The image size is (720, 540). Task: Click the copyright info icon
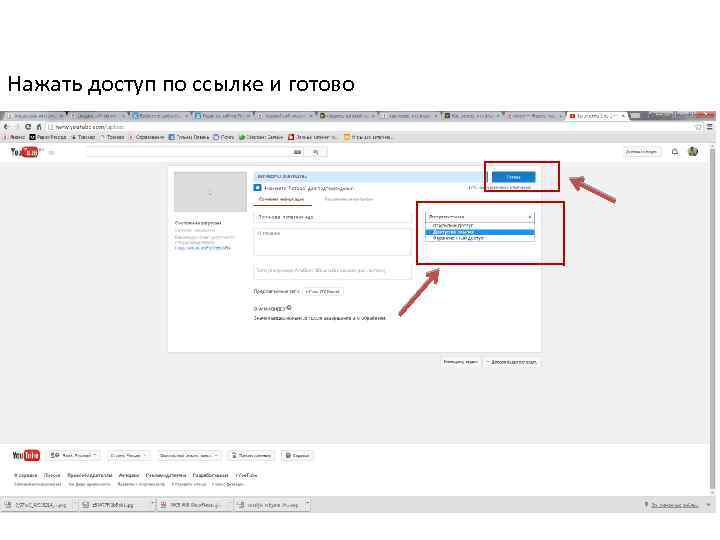[x=289, y=308]
